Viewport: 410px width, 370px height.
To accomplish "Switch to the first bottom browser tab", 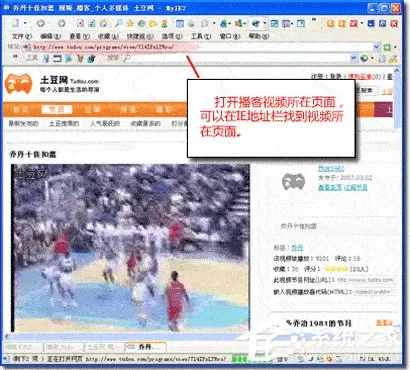I will tap(22, 347).
